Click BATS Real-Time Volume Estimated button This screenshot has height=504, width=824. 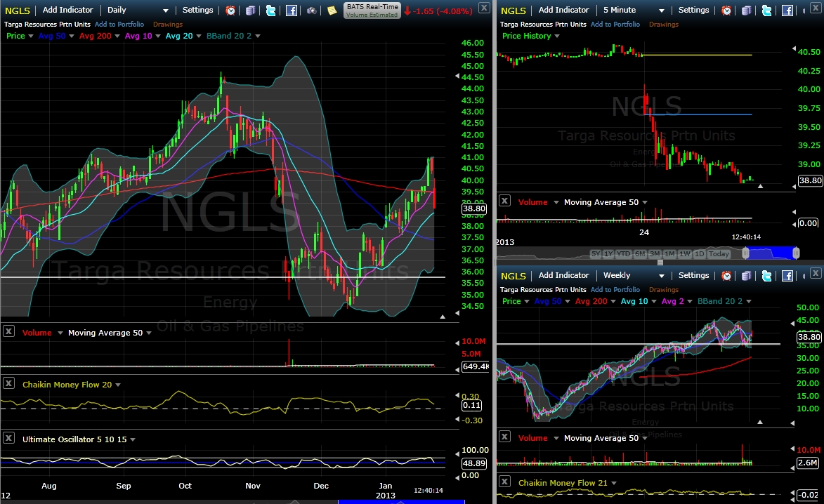[x=372, y=10]
